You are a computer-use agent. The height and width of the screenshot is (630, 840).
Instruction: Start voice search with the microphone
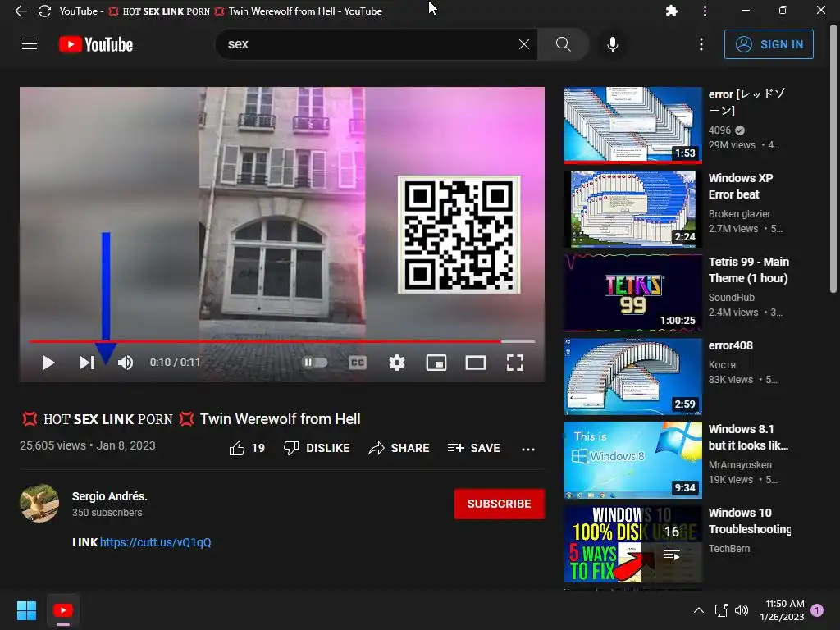(x=612, y=44)
